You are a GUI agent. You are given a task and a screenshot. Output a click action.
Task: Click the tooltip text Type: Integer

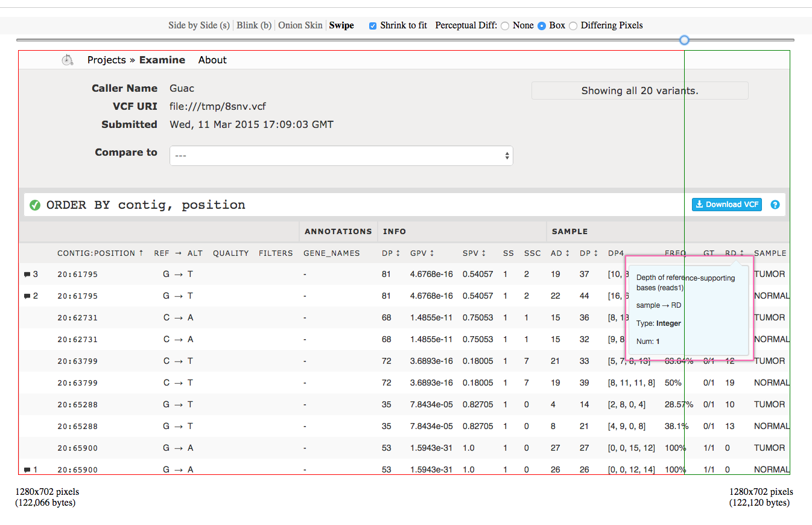coord(659,323)
